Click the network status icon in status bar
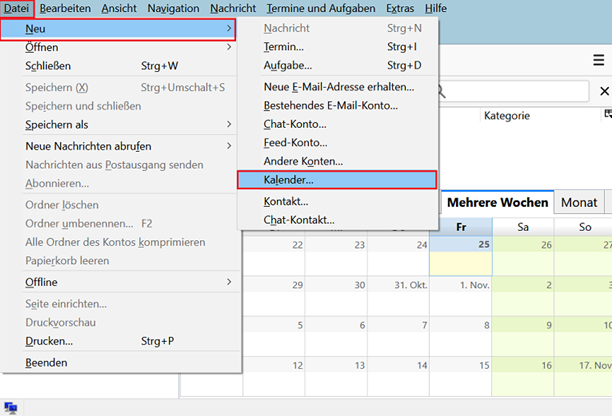The image size is (612, 416). coord(10,407)
